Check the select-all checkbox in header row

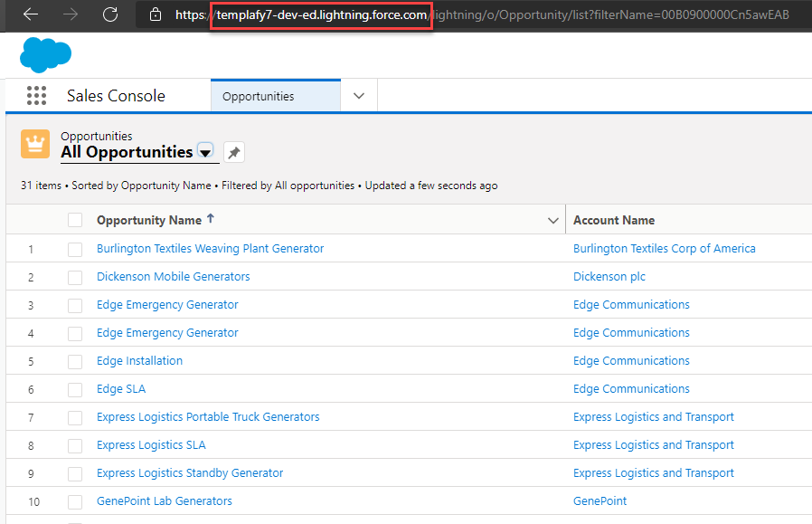coord(77,219)
